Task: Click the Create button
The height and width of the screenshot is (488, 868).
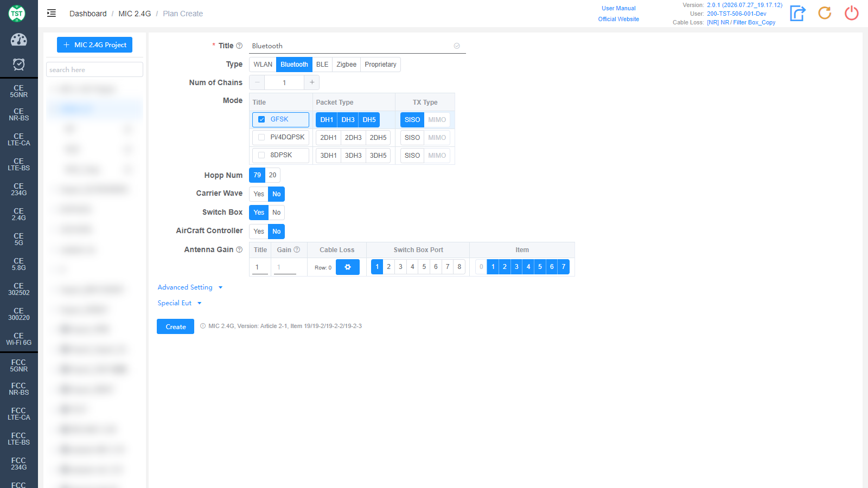Action: [x=175, y=326]
